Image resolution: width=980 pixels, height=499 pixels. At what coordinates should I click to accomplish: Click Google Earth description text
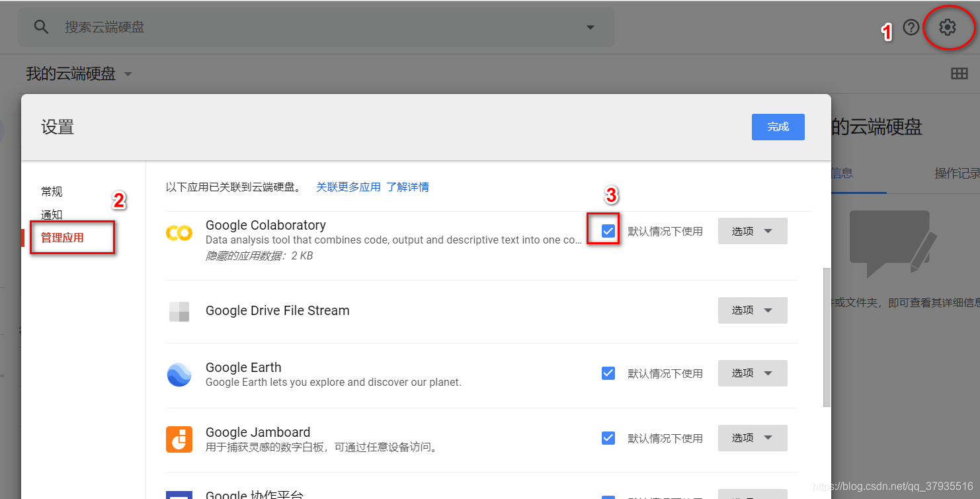(333, 383)
